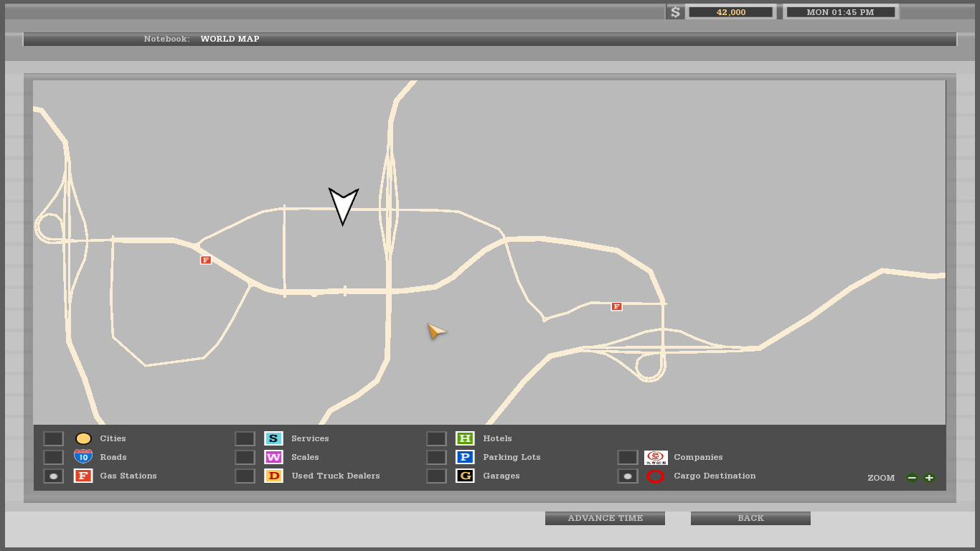Click the white truck position arrow
The width and height of the screenshot is (980, 551).
[x=343, y=205]
